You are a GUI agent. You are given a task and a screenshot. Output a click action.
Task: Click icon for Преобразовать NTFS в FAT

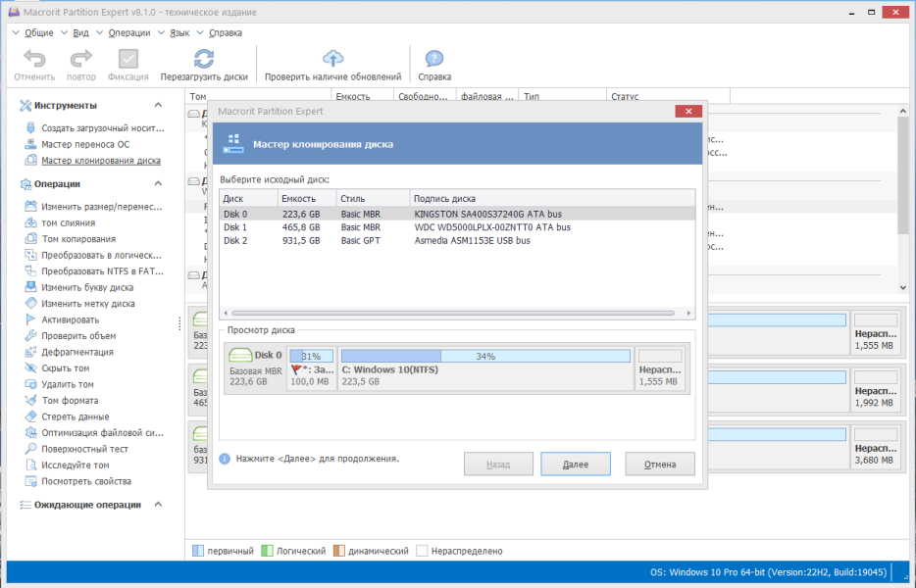(30, 270)
